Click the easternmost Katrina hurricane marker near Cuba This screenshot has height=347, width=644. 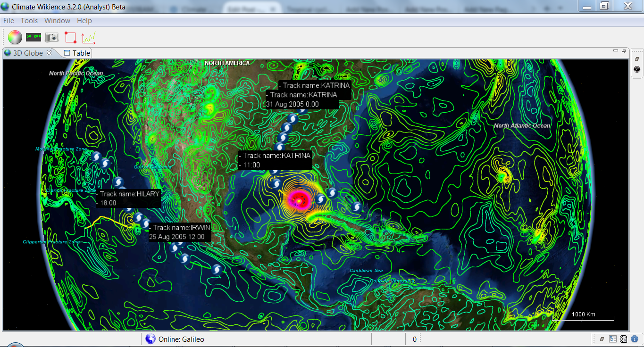pos(357,207)
